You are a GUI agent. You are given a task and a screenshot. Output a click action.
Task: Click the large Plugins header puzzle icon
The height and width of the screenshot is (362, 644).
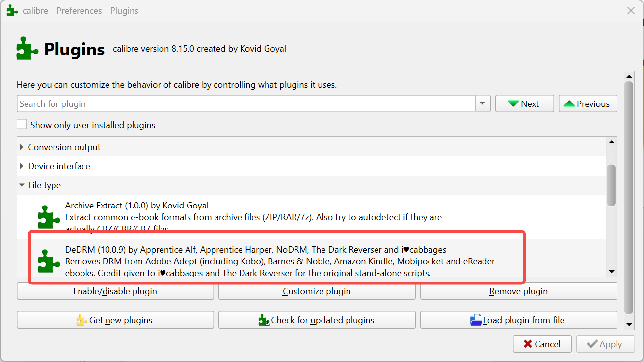(27, 49)
